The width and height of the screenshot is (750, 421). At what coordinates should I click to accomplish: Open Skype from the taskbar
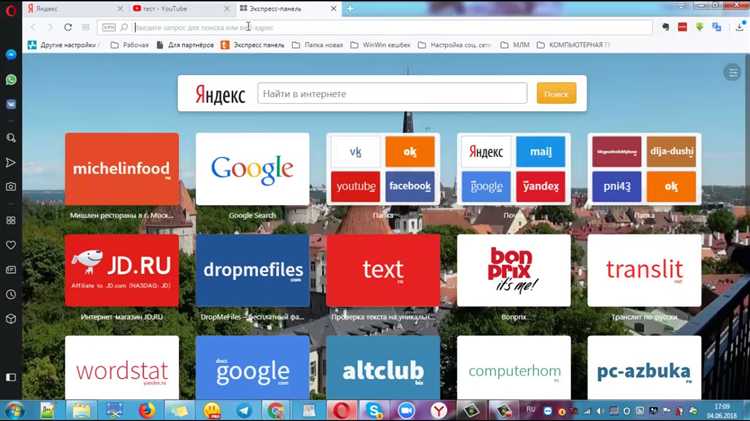[x=374, y=410]
